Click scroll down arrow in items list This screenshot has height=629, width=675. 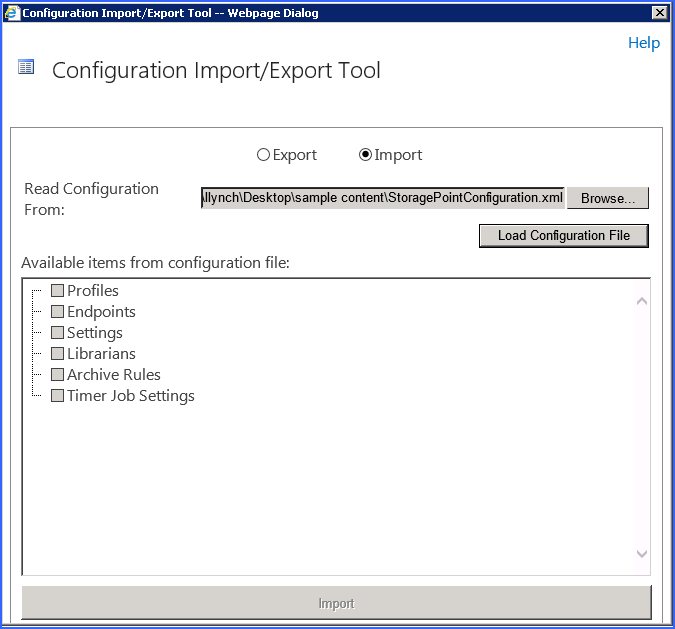[642, 553]
